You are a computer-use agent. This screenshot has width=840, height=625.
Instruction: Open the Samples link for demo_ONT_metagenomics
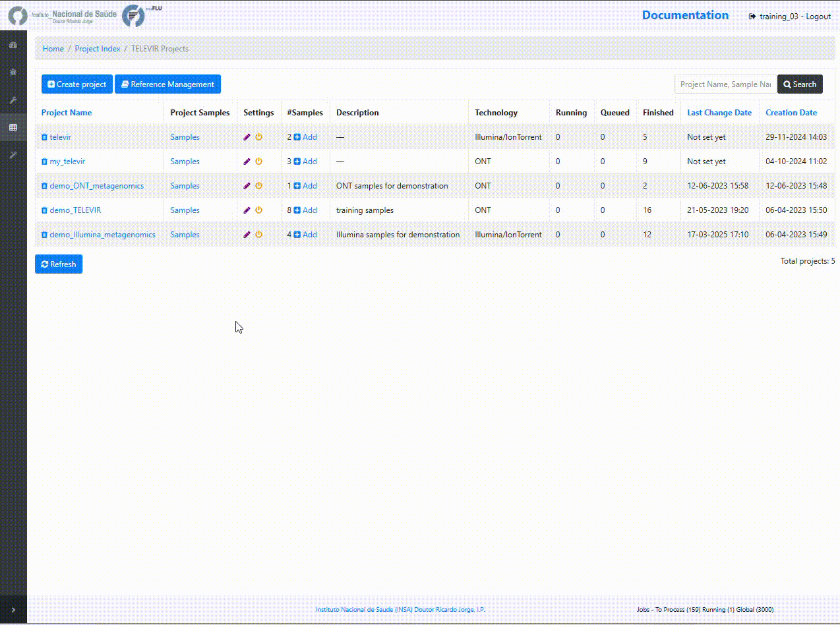click(185, 186)
